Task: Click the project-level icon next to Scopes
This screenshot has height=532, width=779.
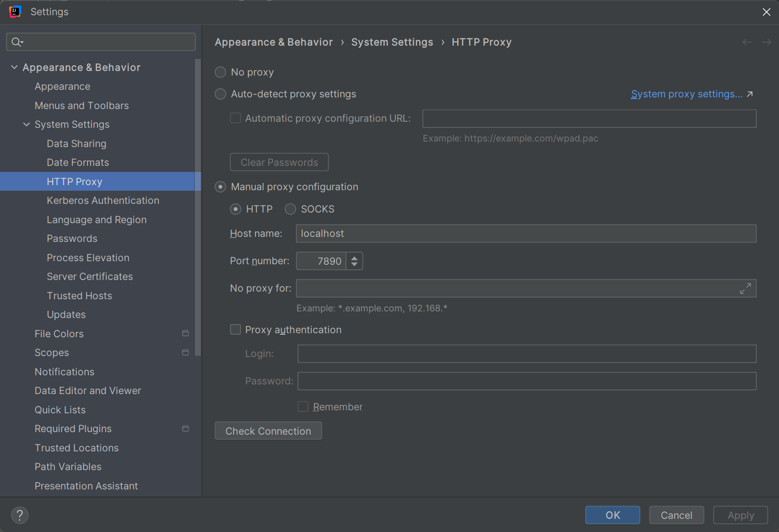Action: coord(185,353)
